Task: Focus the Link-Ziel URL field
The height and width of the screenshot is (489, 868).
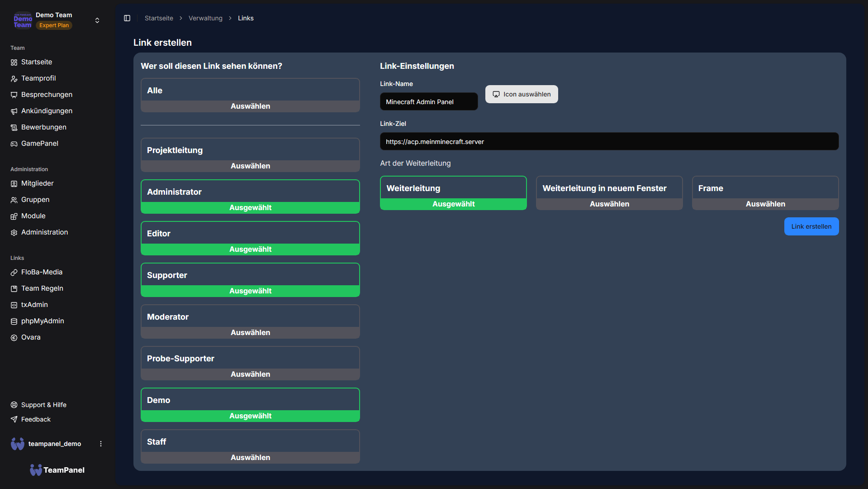Action: (x=609, y=142)
